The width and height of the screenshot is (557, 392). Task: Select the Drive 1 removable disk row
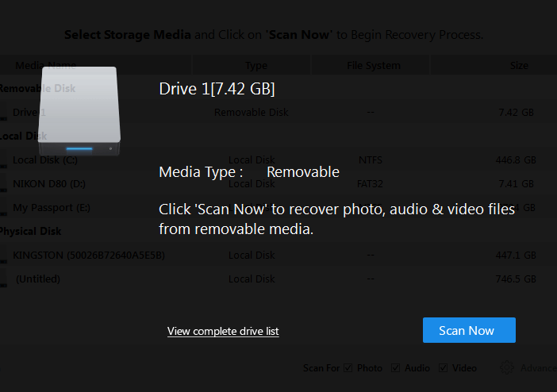278,113
